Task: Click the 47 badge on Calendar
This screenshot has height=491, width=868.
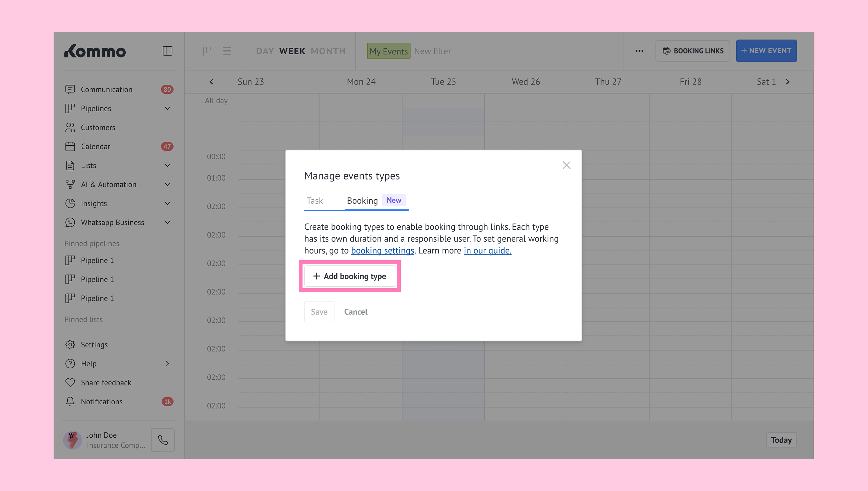Action: coord(167,146)
